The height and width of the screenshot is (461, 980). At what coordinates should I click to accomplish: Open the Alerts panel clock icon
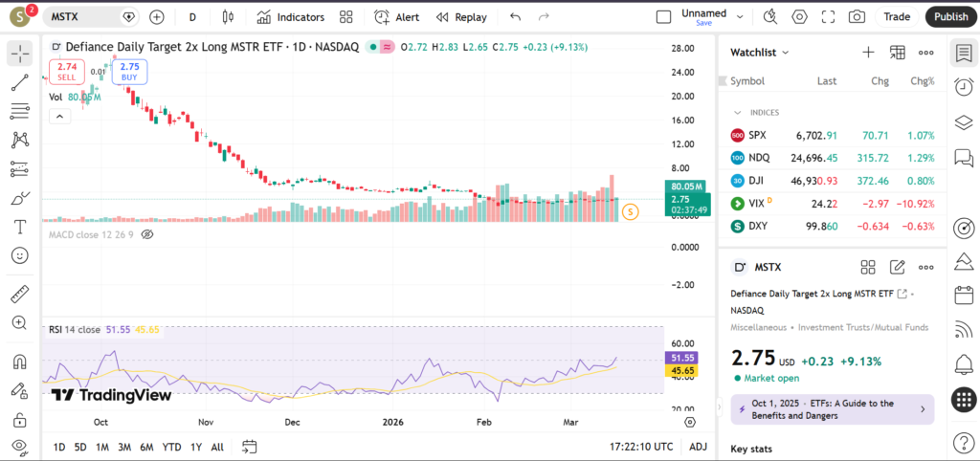pos(964,87)
